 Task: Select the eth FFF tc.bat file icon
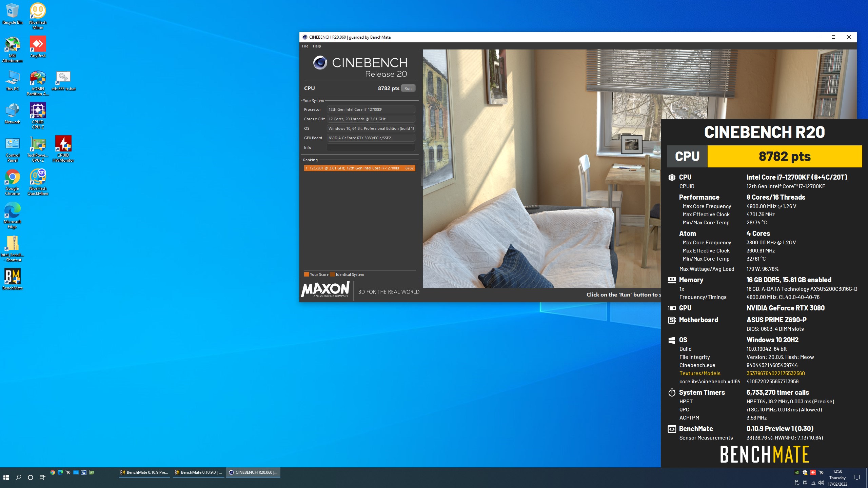coord(63,81)
